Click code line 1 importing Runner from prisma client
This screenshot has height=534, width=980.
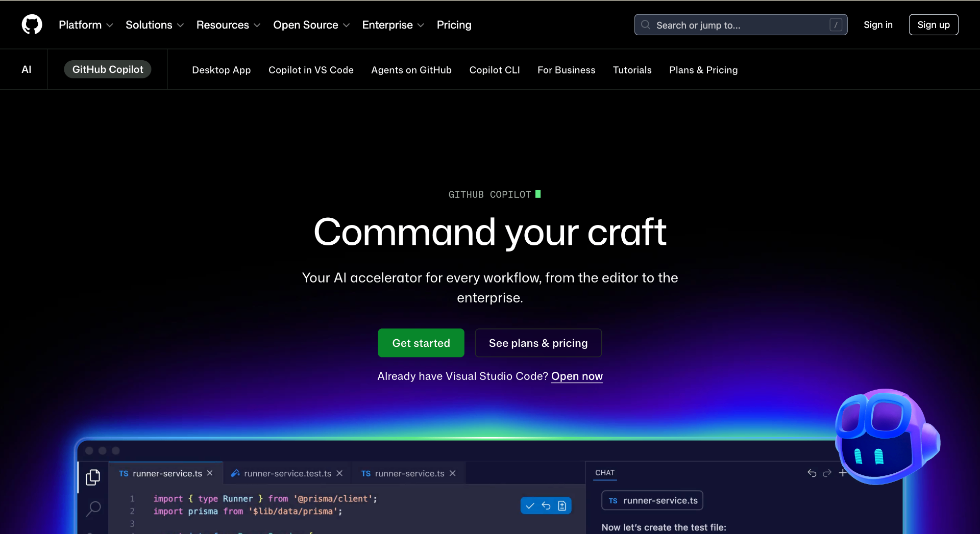265,499
